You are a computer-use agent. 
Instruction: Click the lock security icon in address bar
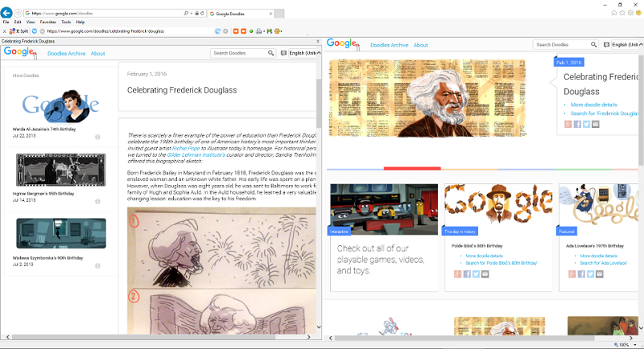coord(197,14)
